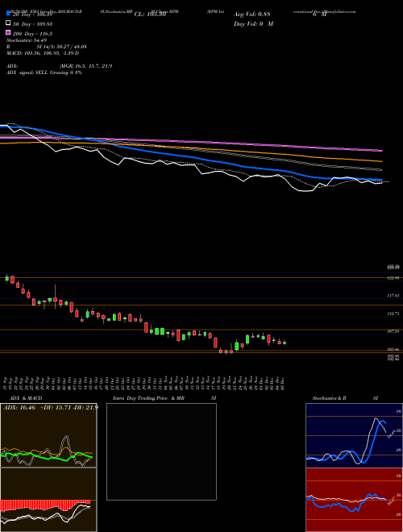Click the 'ADX signal: SELL Growing @ 3%' text
The width and height of the screenshot is (403, 532).
(x=44, y=73)
